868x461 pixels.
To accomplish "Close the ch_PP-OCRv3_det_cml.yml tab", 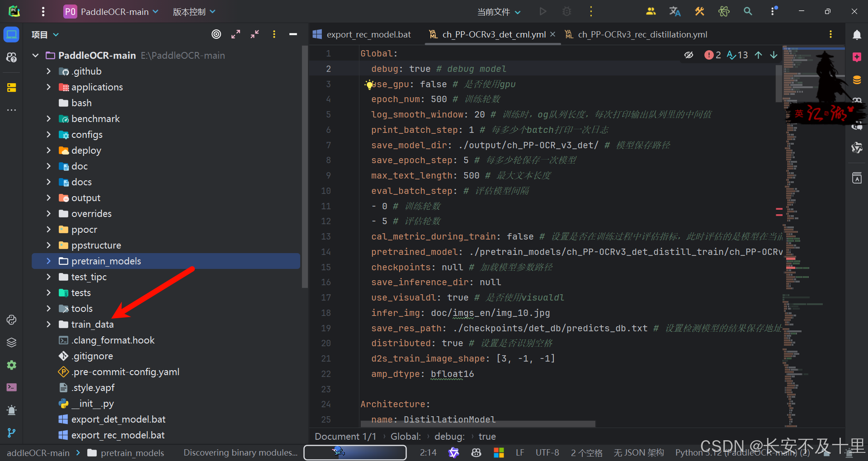I will (552, 34).
